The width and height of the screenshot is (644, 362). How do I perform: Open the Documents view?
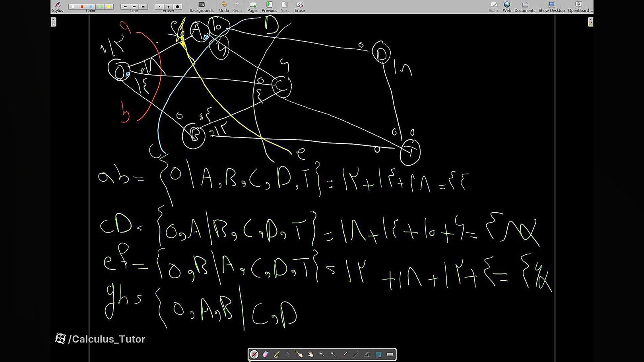[525, 7]
